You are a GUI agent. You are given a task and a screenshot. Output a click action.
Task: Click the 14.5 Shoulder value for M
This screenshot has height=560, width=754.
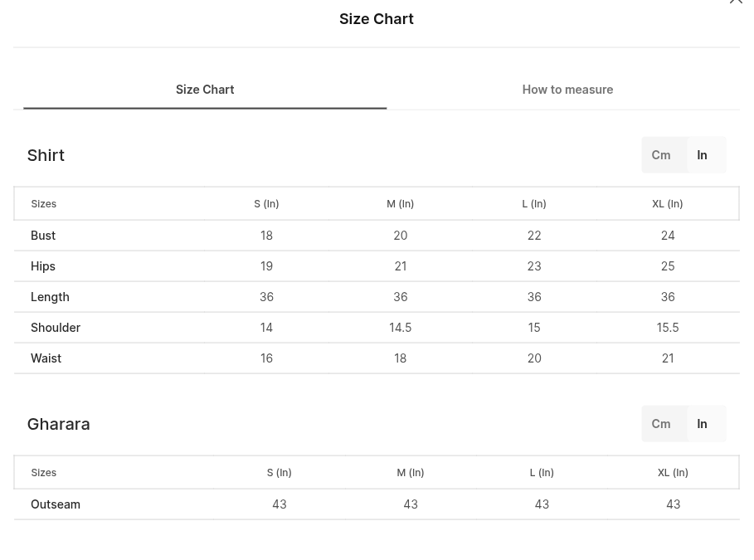coord(400,328)
